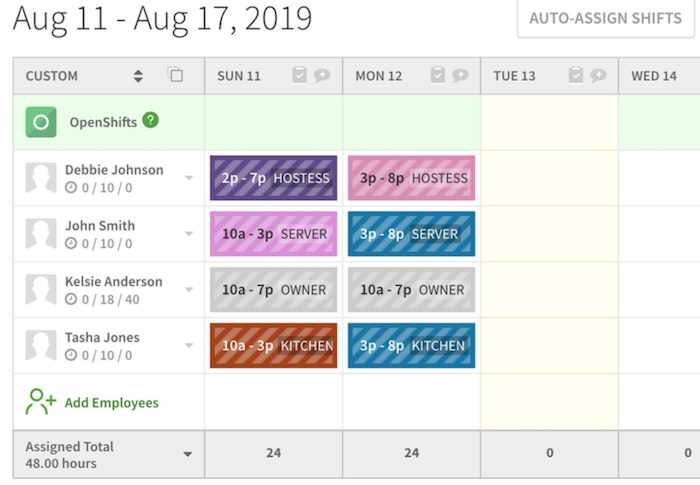Add a comment on MON 12 column
This screenshot has width=700, height=485.
pyautogui.click(x=460, y=75)
